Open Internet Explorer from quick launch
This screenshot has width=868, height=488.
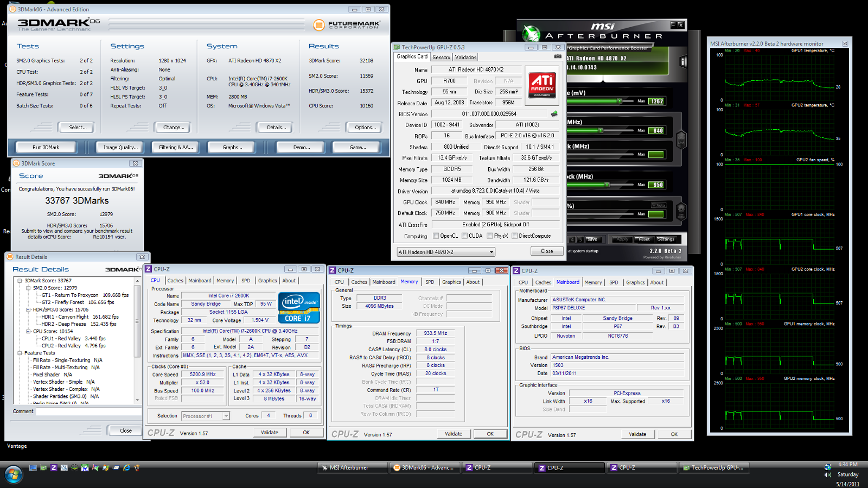(126, 468)
